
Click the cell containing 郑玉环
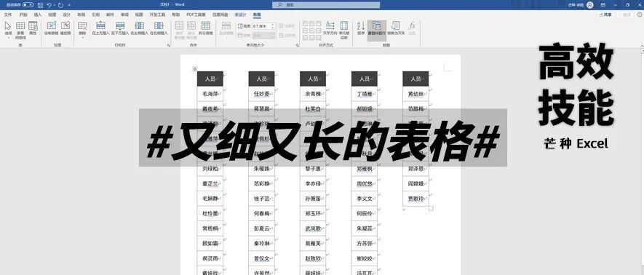(313, 213)
